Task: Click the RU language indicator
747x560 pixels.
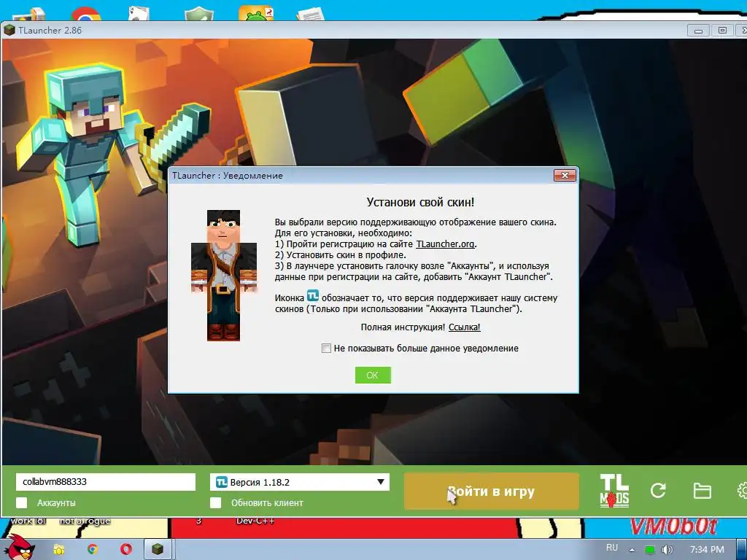Action: click(x=612, y=548)
